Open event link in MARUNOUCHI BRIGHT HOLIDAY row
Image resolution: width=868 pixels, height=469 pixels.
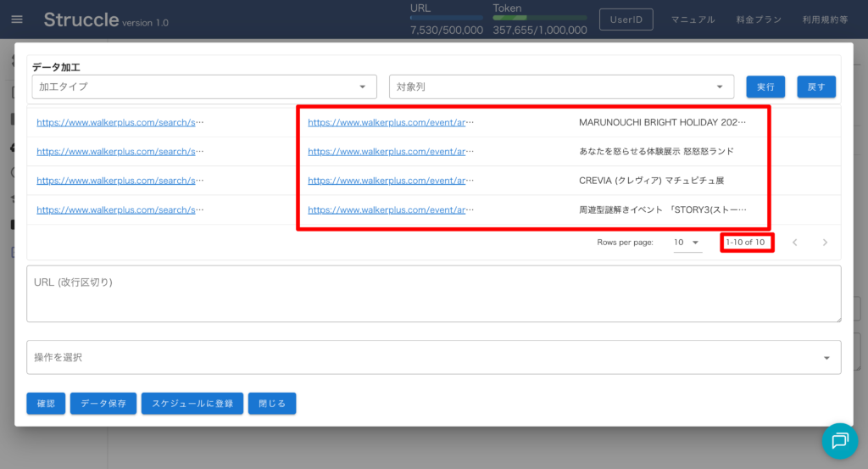point(390,122)
